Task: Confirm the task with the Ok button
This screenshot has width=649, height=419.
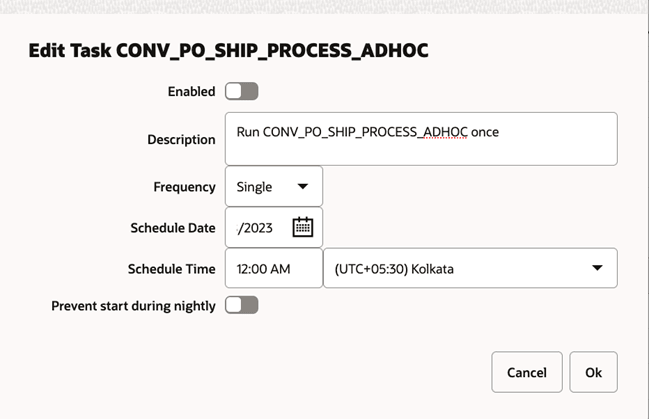Action: point(594,372)
